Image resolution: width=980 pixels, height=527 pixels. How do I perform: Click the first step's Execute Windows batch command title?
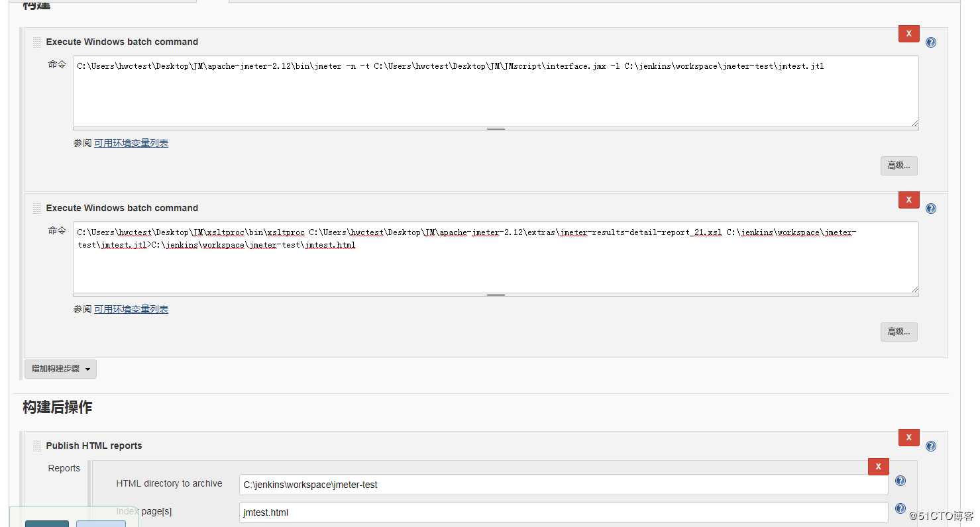coord(122,42)
